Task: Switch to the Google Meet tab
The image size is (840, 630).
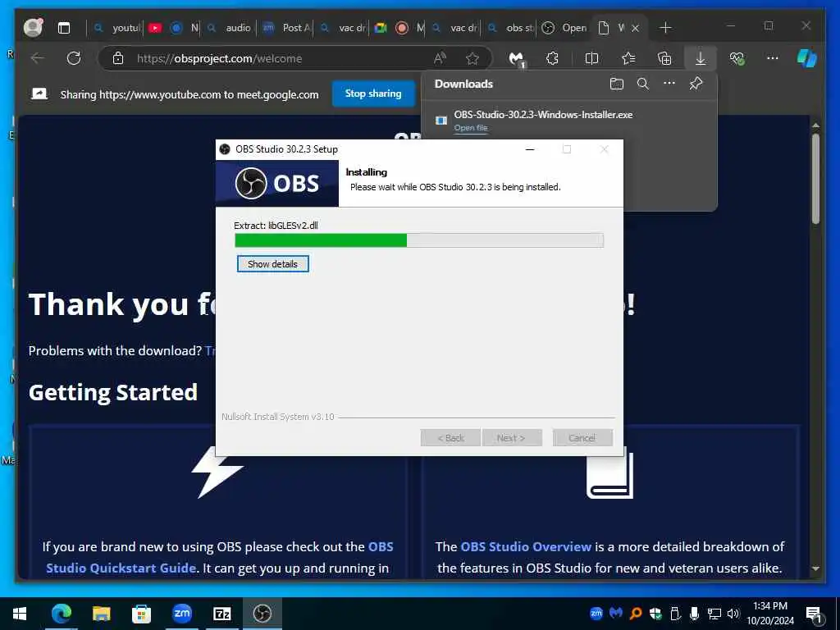Action: pos(381,28)
